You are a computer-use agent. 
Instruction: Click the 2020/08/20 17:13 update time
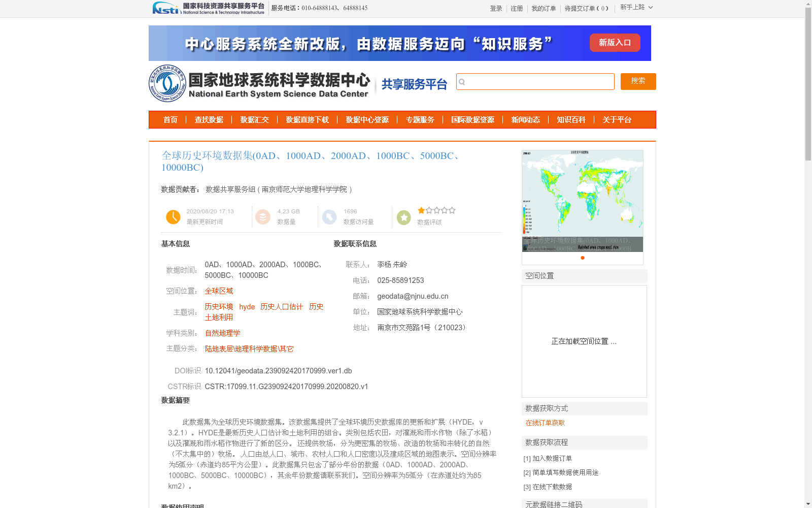(210, 211)
